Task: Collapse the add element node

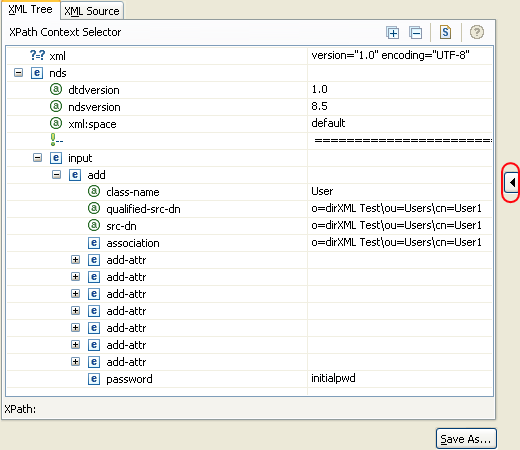Action: (x=57, y=175)
